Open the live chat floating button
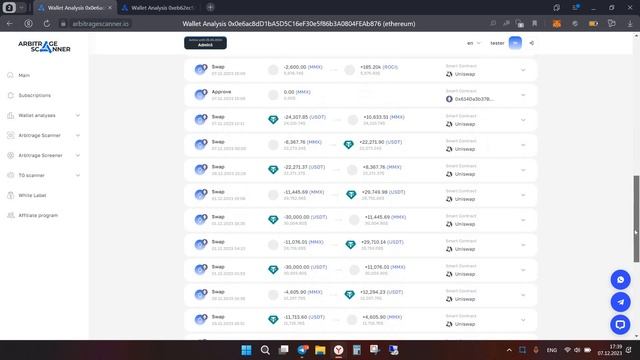The height and width of the screenshot is (360, 640). tap(620, 324)
